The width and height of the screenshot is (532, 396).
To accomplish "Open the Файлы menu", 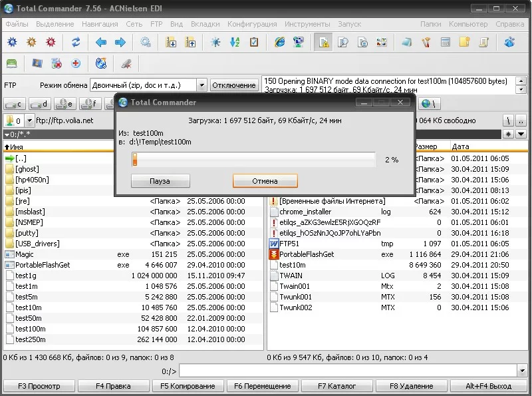I will [17, 24].
